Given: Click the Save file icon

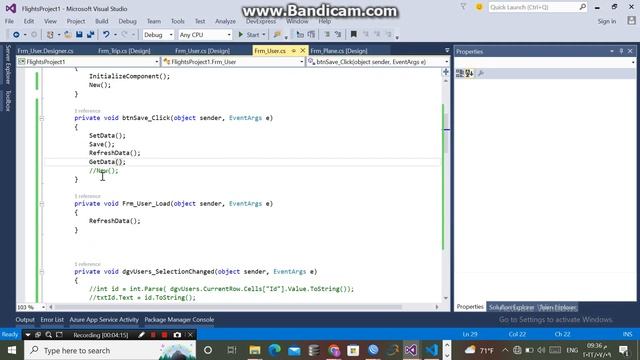Looking at the screenshot, I should click(79, 35).
